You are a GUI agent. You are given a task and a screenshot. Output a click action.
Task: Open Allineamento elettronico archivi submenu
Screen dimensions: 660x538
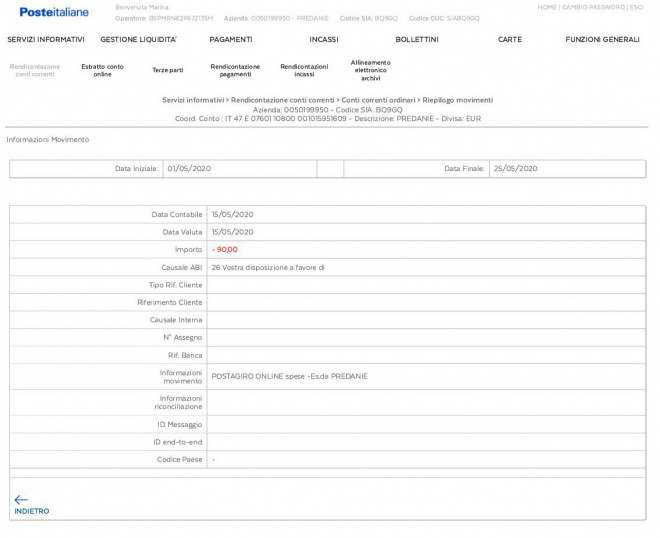pyautogui.click(x=370, y=70)
